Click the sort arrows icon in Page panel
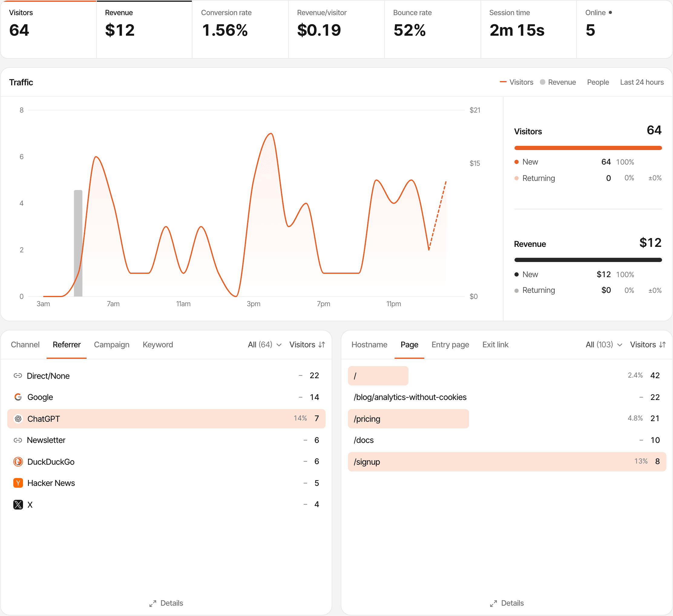Image resolution: width=673 pixels, height=616 pixels. [x=663, y=345]
